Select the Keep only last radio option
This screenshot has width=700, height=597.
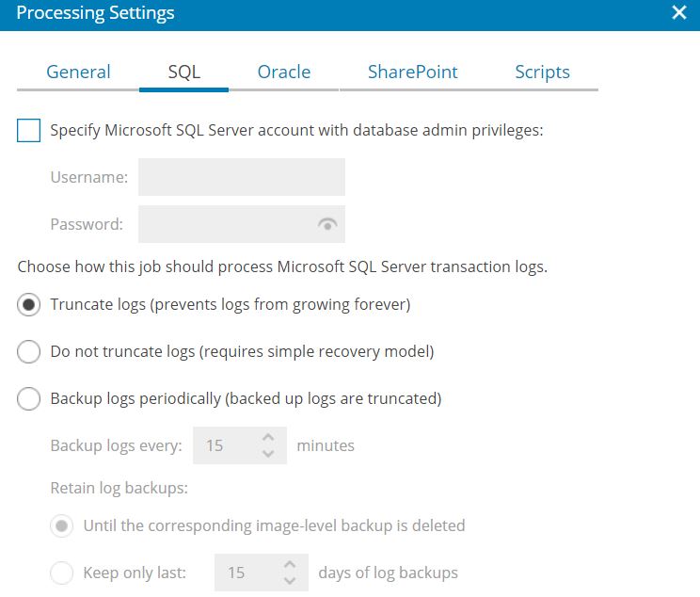[61, 573]
